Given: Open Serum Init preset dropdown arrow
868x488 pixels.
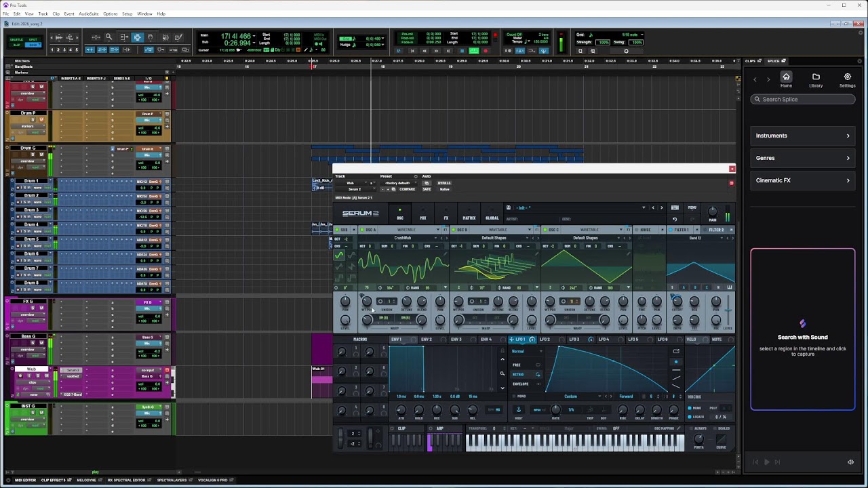Looking at the screenshot, I should click(644, 207).
